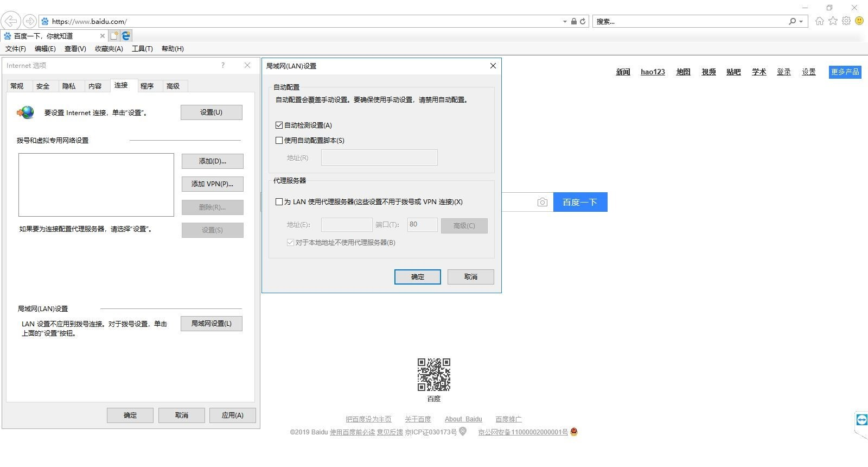This screenshot has height=467, width=868.
Task: Click the browser Back arrow button
Action: [x=11, y=21]
